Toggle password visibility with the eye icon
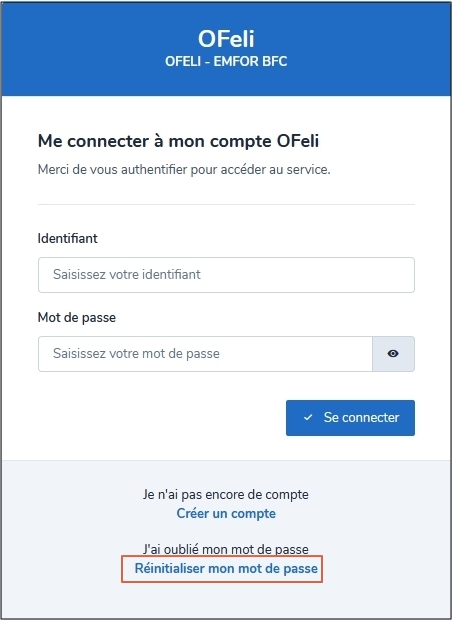The height and width of the screenshot is (620, 452). [x=393, y=354]
